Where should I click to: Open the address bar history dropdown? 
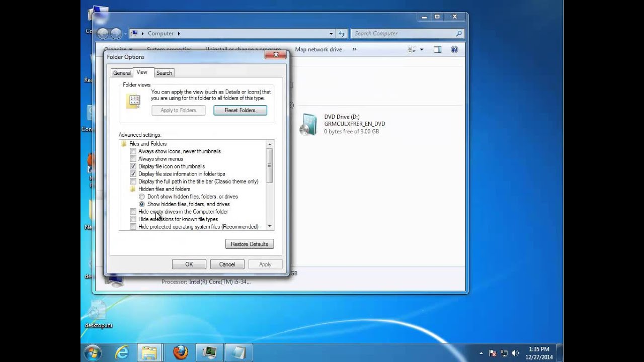[331, 34]
